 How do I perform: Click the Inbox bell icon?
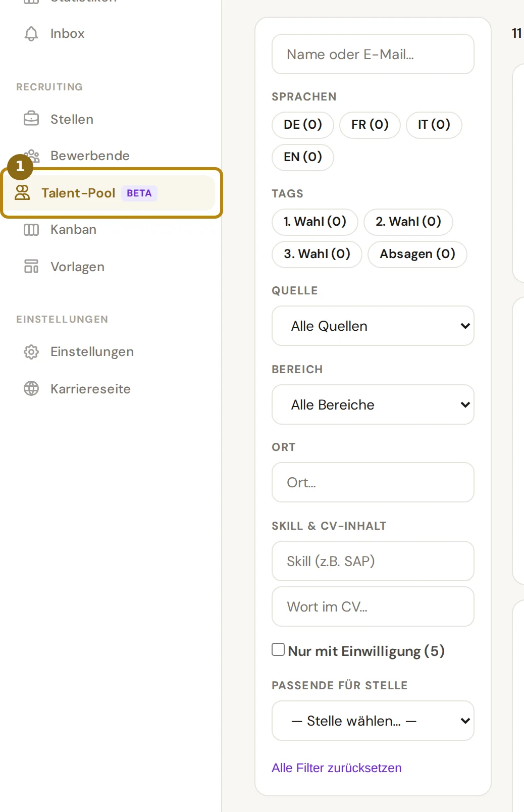point(31,34)
